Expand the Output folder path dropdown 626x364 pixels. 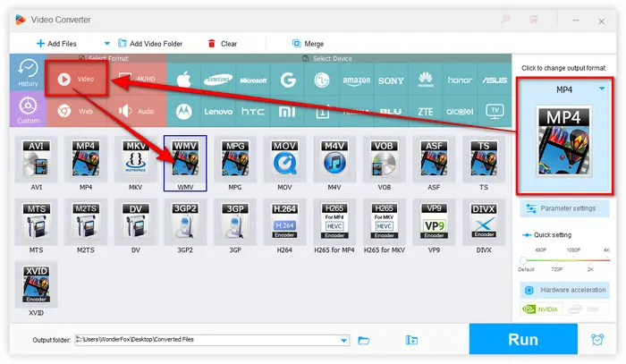click(x=343, y=340)
